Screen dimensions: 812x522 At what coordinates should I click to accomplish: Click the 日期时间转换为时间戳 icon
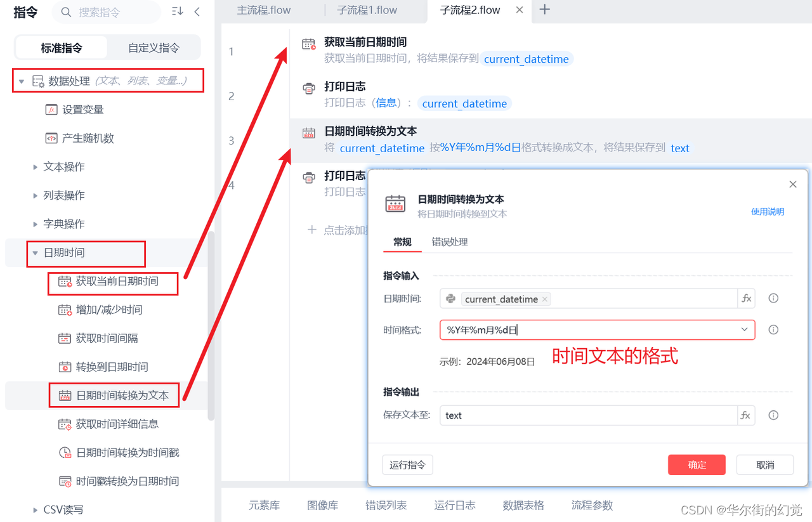click(65, 453)
